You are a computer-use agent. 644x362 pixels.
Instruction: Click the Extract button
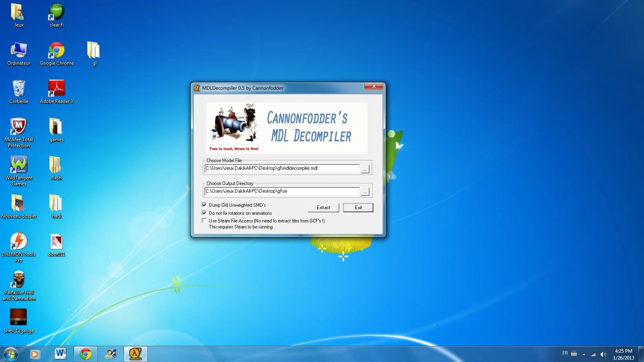[323, 208]
